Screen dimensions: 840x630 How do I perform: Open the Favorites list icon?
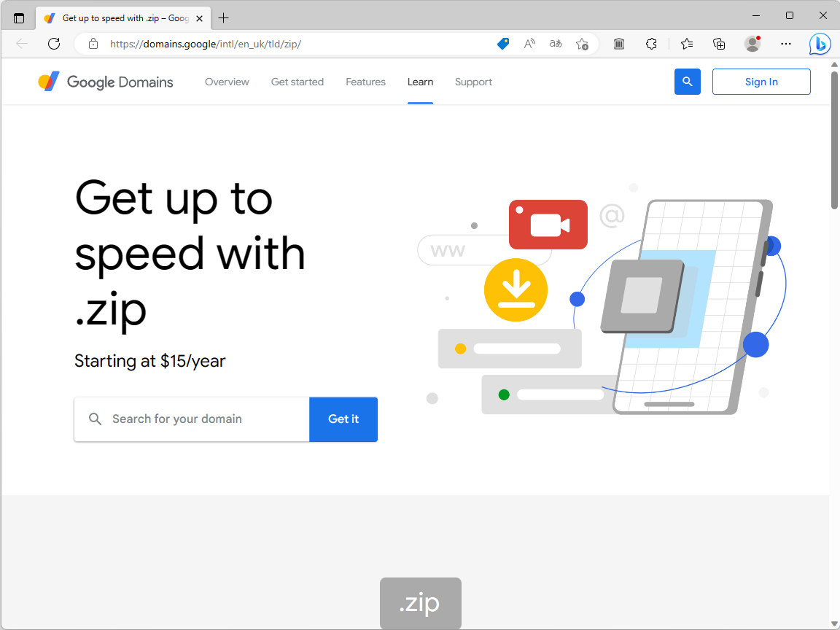[x=686, y=44]
